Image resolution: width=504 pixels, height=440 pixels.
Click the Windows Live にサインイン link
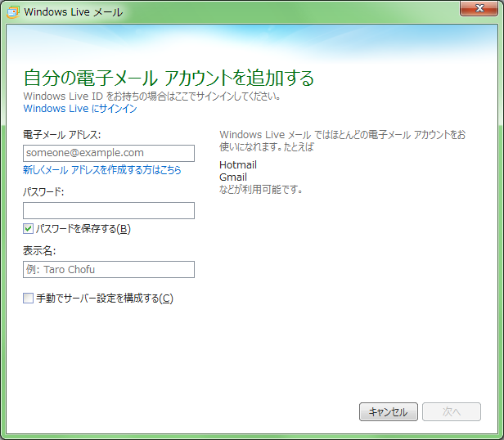pos(80,109)
